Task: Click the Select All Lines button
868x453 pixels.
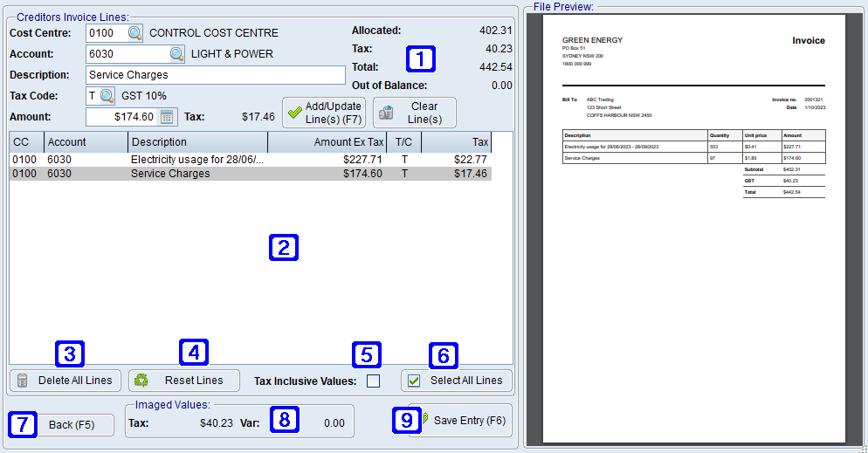Action: (457, 381)
